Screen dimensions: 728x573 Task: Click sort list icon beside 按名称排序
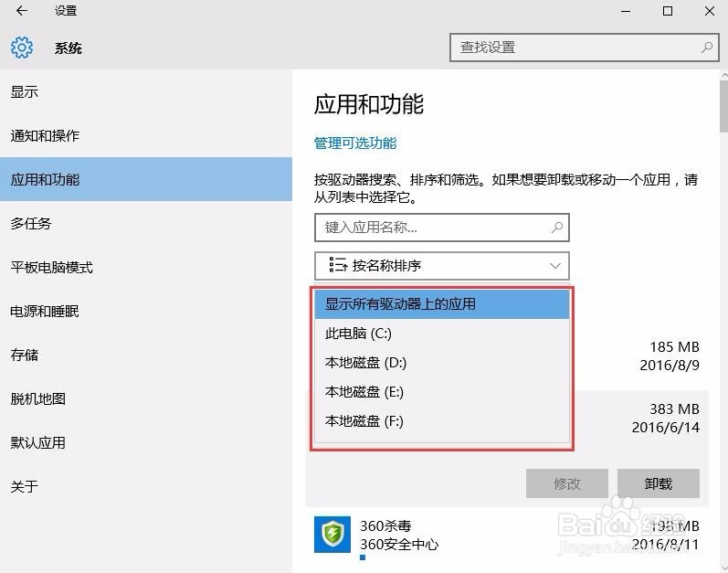pos(338,265)
